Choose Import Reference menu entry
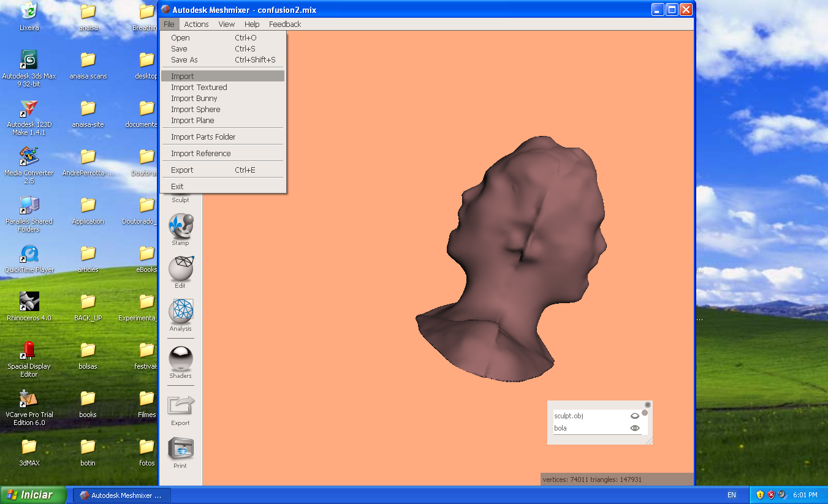 point(223,154)
